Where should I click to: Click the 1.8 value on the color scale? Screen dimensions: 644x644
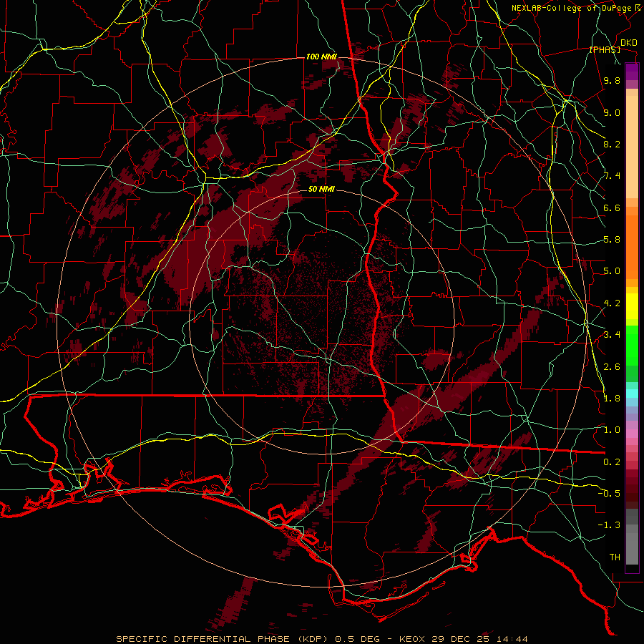point(612,399)
